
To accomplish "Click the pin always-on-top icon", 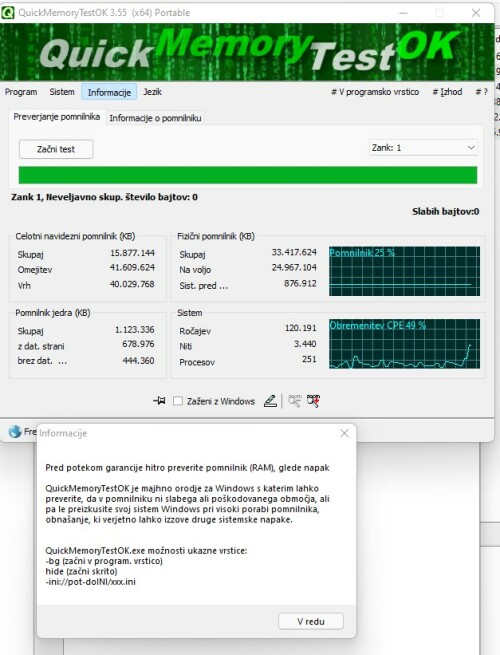I will tap(159, 401).
